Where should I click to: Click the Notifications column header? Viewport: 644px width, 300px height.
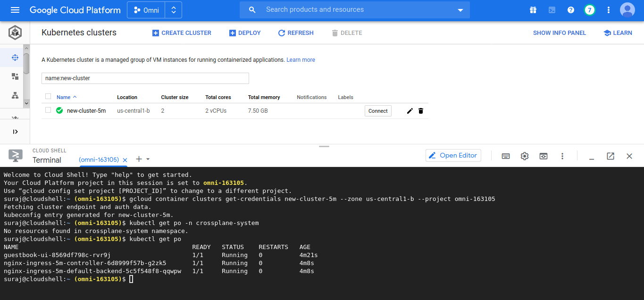pyautogui.click(x=311, y=97)
